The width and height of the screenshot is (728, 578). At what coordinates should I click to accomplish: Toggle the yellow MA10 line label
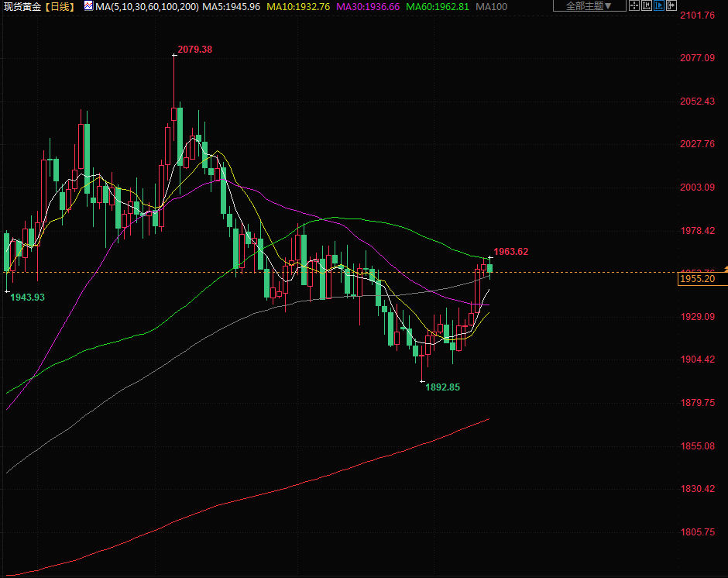point(298,6)
